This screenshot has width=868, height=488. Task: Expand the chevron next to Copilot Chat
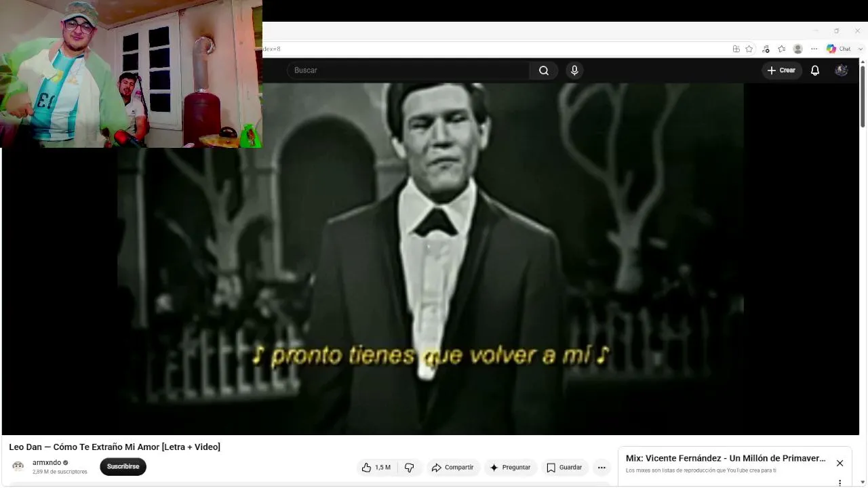[861, 49]
